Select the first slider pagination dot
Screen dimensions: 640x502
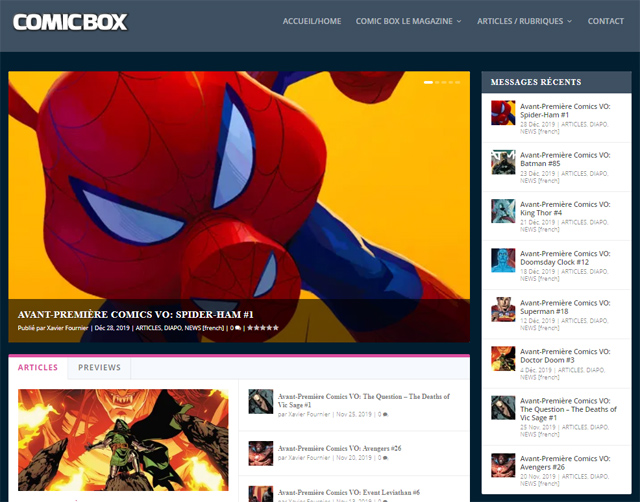(x=428, y=82)
